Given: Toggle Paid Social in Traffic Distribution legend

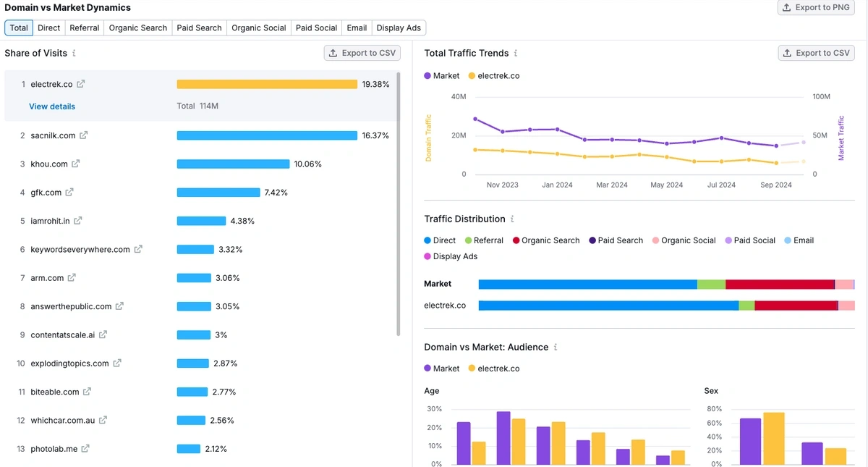Looking at the screenshot, I should (750, 240).
